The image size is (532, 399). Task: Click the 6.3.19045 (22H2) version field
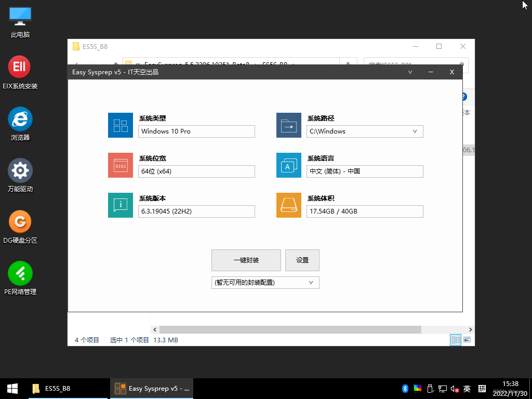pyautogui.click(x=196, y=211)
